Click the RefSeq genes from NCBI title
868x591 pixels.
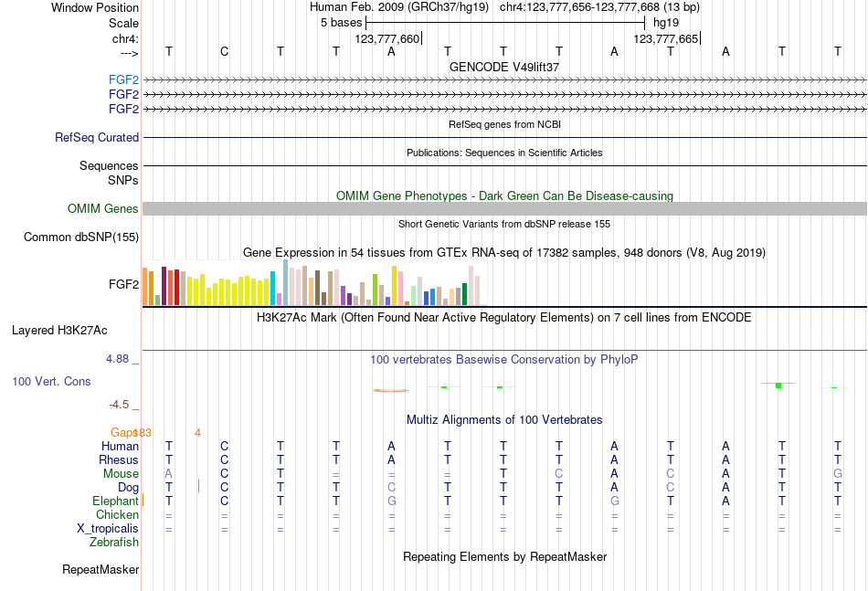point(504,124)
